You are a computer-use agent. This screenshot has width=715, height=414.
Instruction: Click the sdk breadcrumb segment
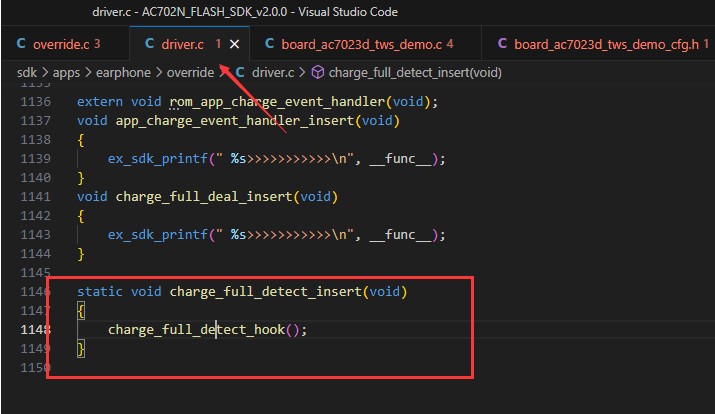[x=27, y=72]
